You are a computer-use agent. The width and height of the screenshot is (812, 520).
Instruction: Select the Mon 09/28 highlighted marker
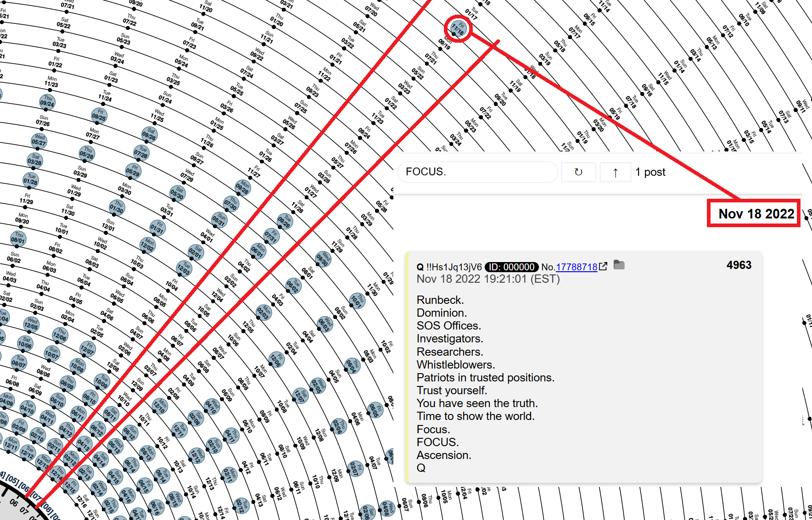point(242,187)
